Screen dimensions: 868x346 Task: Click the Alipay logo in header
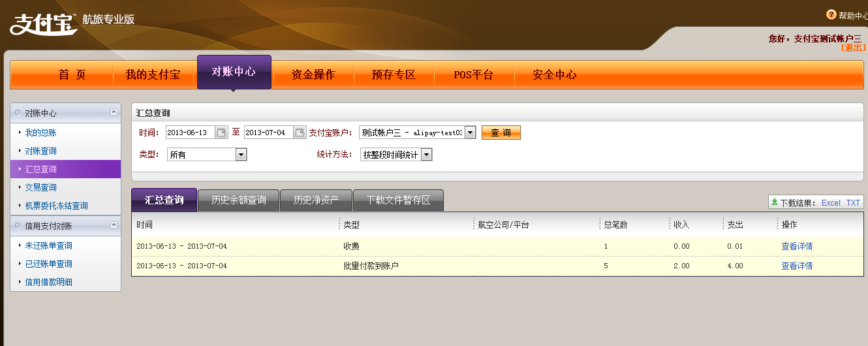pyautogui.click(x=43, y=24)
